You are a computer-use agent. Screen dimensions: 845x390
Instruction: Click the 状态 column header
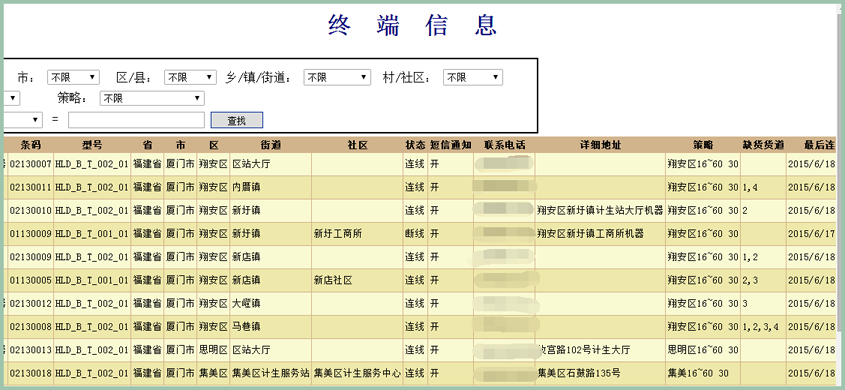point(415,145)
